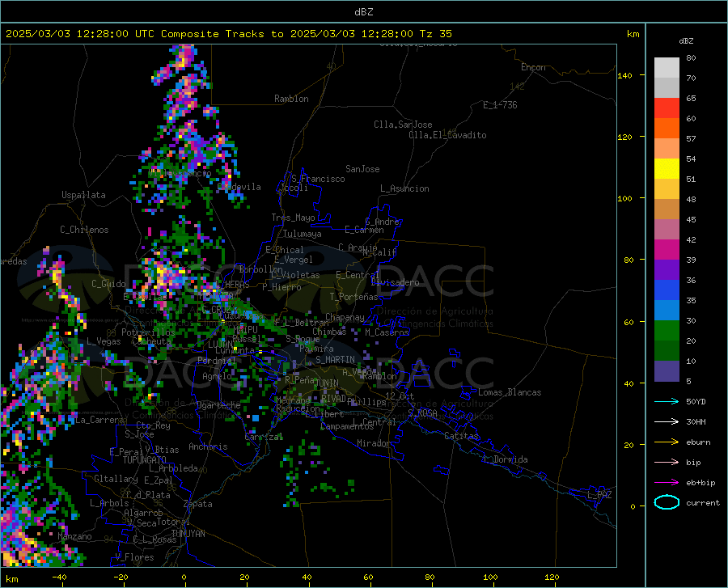Select the red swatch in dBZ scale
Image resolution: width=728 pixels, height=588 pixels.
[667, 108]
